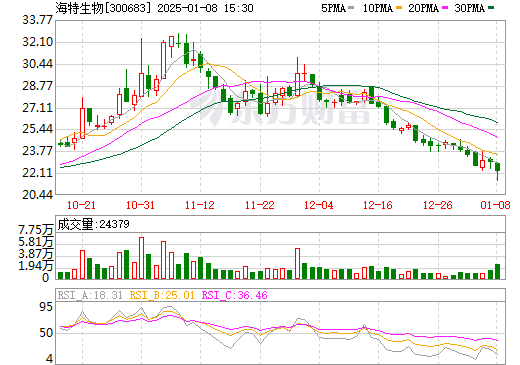
Task: Click the 23.77 price axis label
Action: point(38,151)
